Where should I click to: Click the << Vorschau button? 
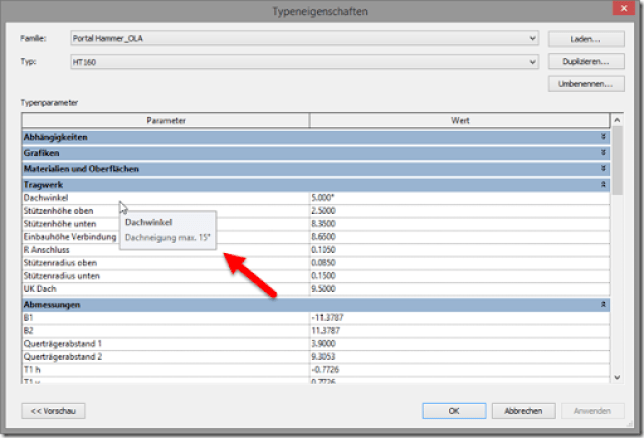click(x=53, y=411)
